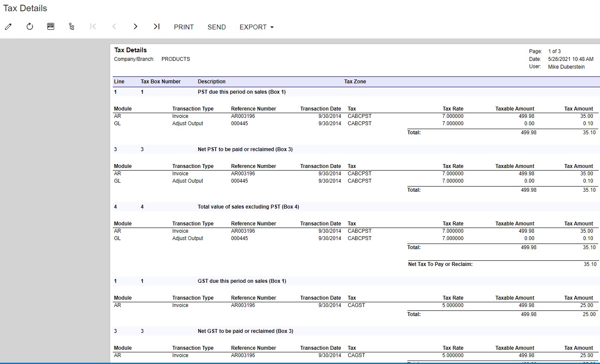The width and height of the screenshot is (600, 364).
Task: Refresh the report with circular arrow icon
Action: point(30,27)
